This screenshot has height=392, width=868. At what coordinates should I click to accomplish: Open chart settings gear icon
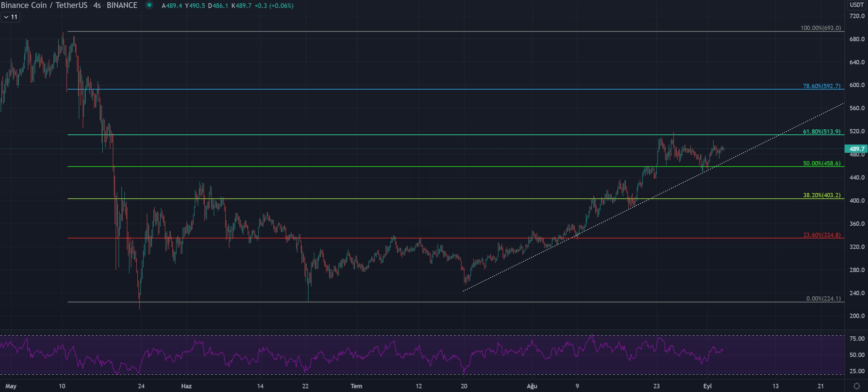point(856,386)
